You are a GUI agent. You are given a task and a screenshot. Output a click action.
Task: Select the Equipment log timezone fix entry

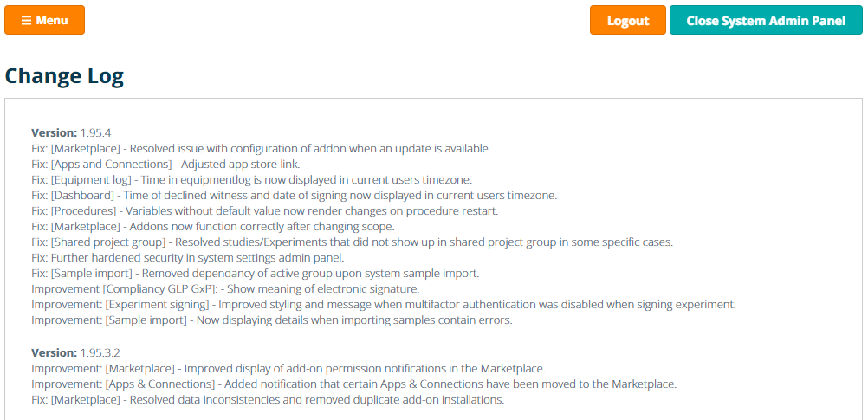coord(251,179)
